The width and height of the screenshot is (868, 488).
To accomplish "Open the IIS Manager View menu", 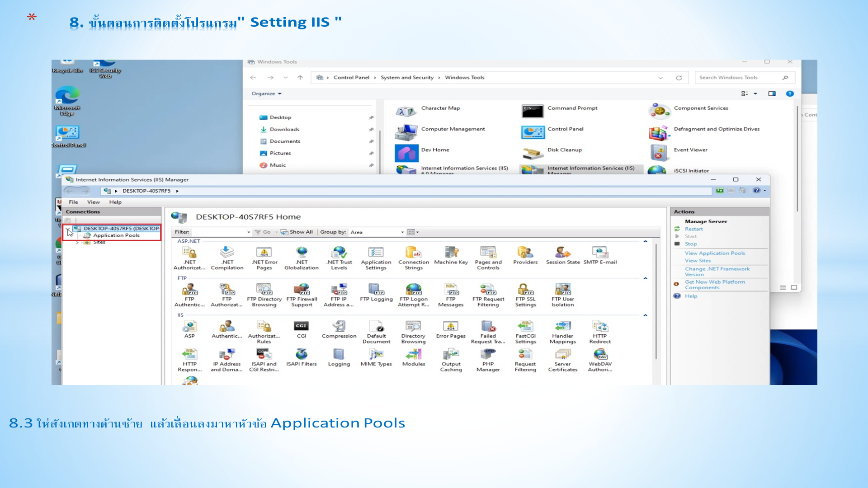I will click(94, 202).
